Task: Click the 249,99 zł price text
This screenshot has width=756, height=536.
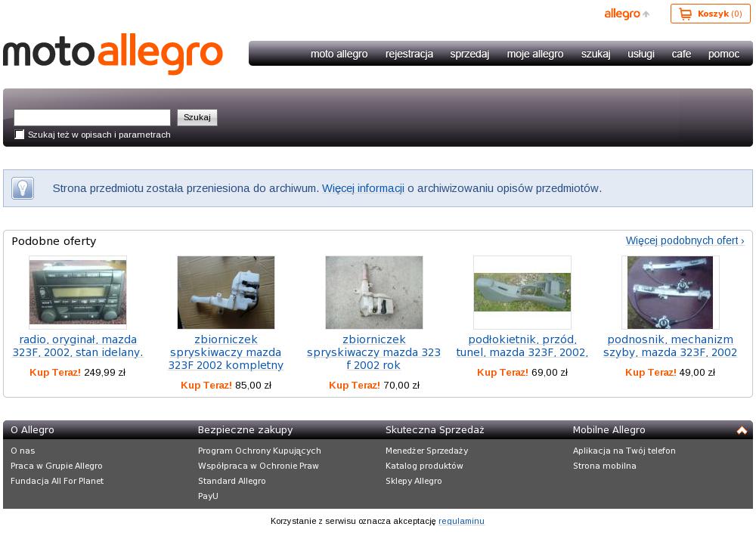Action: point(104,373)
